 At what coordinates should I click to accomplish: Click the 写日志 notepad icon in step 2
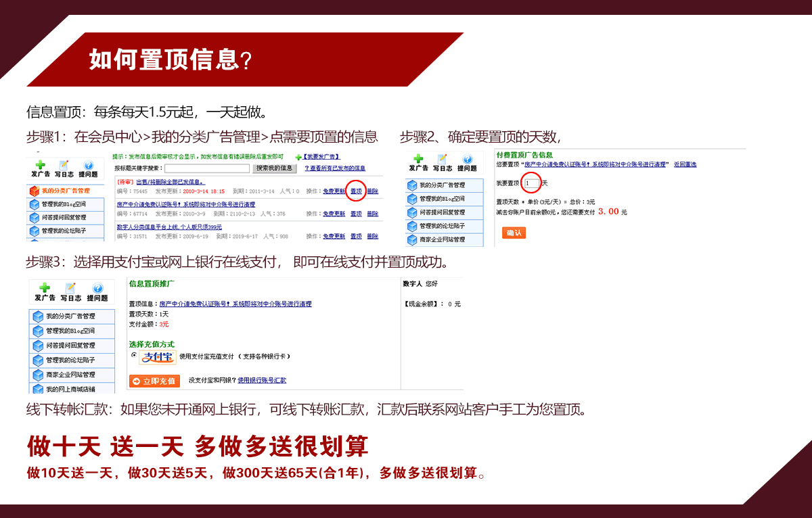pos(442,158)
